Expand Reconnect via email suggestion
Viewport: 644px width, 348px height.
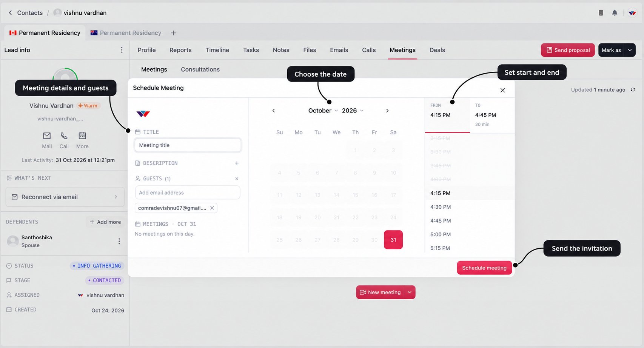click(x=65, y=197)
